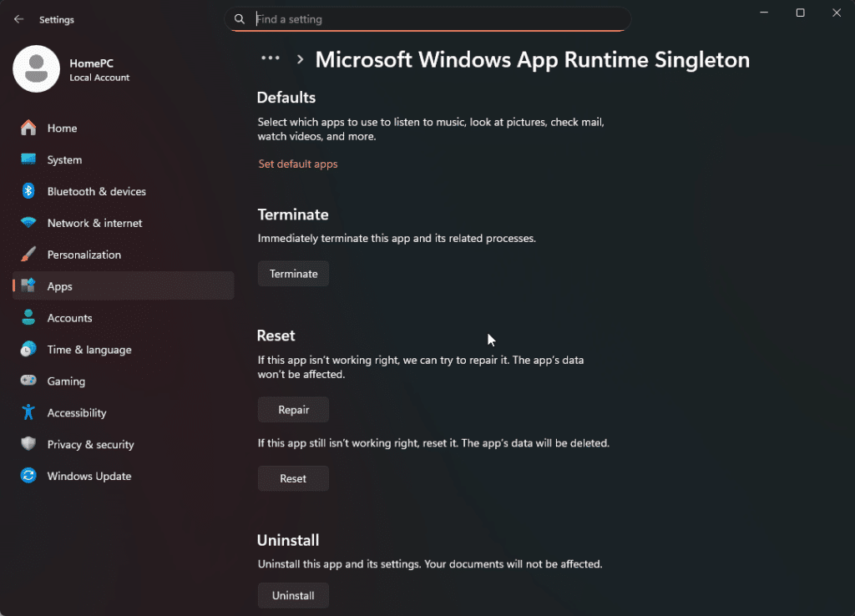Open the Accounts section
855x616 pixels.
[124, 318]
